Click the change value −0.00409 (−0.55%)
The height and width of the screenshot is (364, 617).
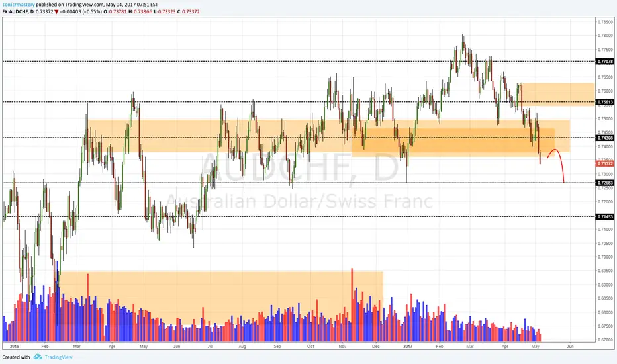[81, 12]
